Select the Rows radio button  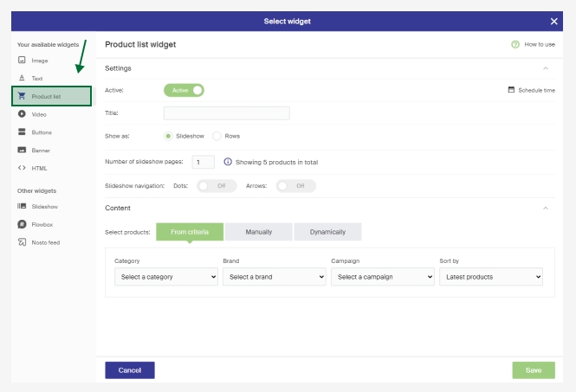[217, 136]
